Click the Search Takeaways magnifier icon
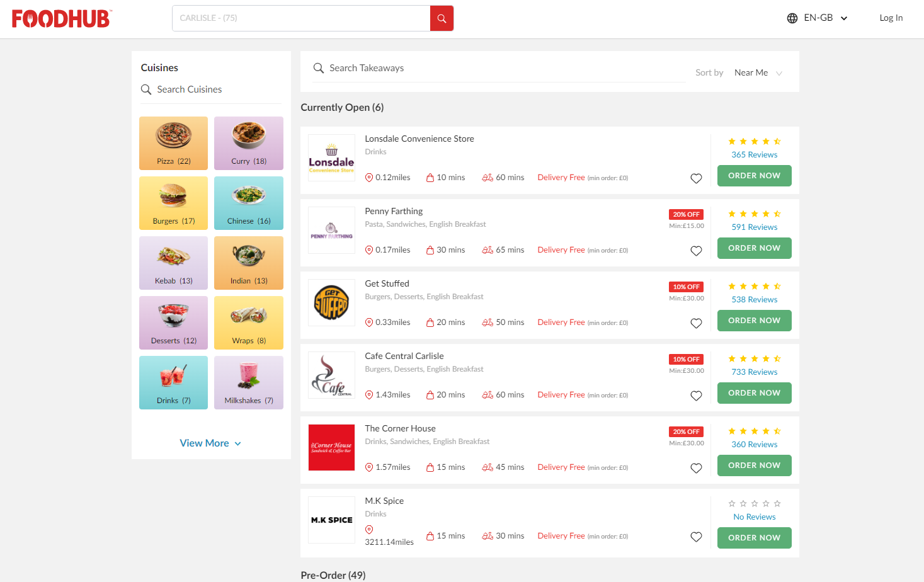 point(319,68)
